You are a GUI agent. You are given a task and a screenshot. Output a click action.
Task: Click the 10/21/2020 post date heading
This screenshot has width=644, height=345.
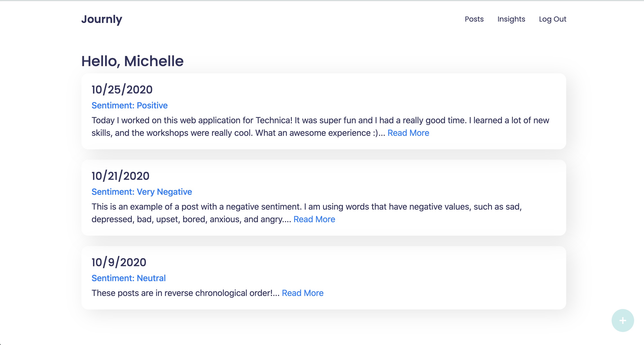click(x=121, y=176)
